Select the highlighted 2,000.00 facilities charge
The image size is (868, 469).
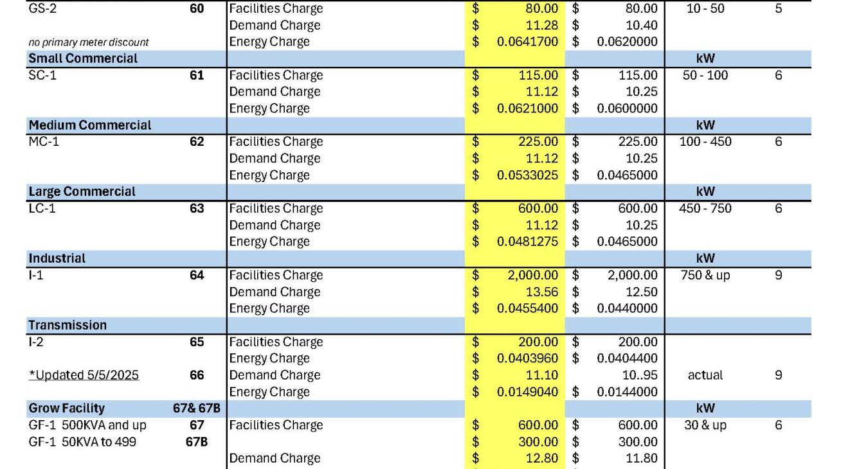(531, 275)
